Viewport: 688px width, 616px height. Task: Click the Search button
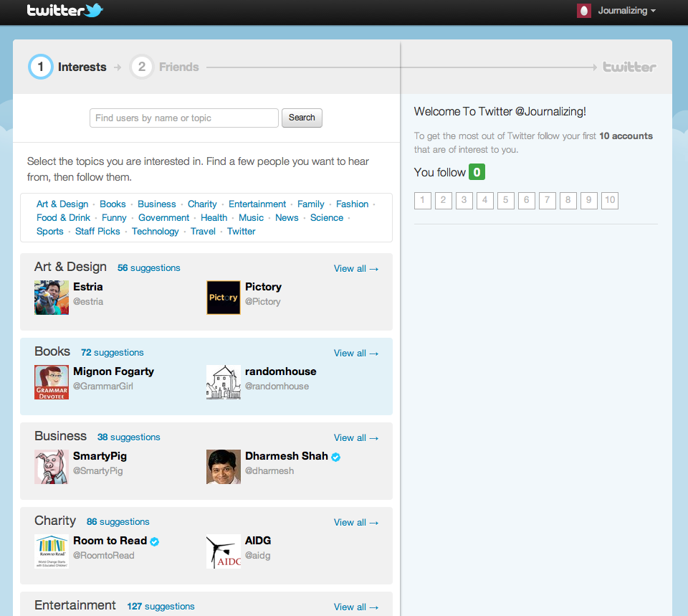point(302,118)
